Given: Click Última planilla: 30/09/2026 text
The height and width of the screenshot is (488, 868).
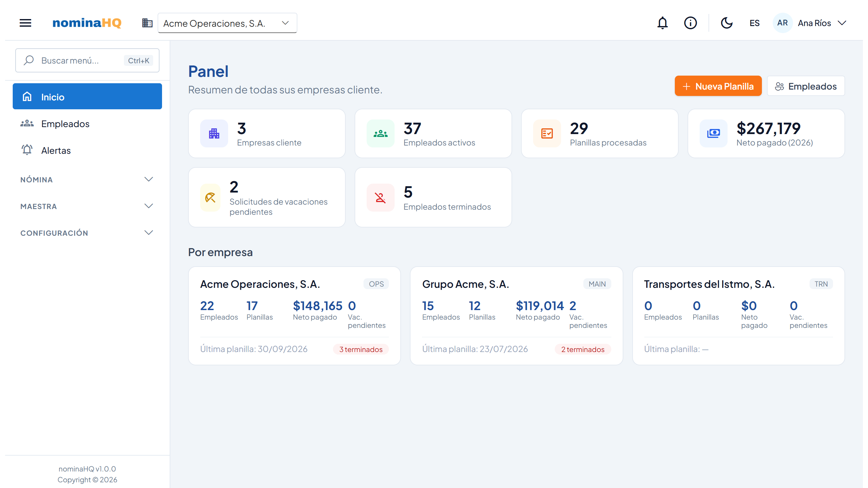Looking at the screenshot, I should click(x=254, y=349).
